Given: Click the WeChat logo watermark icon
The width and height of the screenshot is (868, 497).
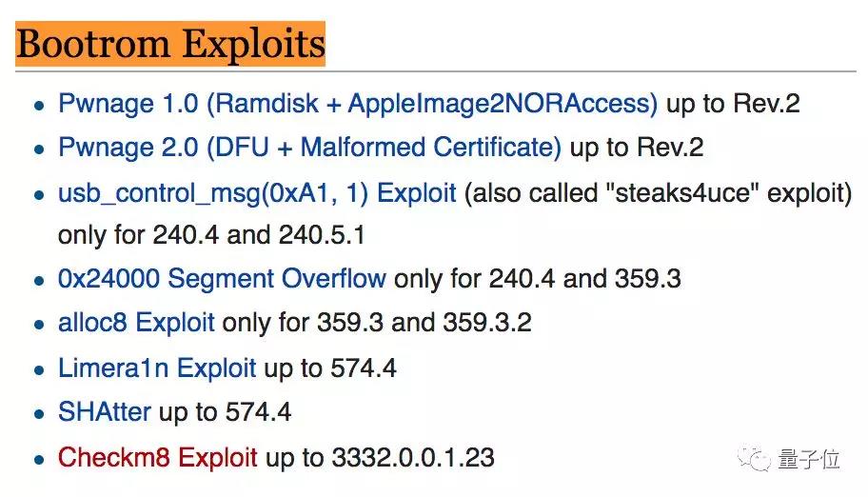Looking at the screenshot, I should click(754, 458).
